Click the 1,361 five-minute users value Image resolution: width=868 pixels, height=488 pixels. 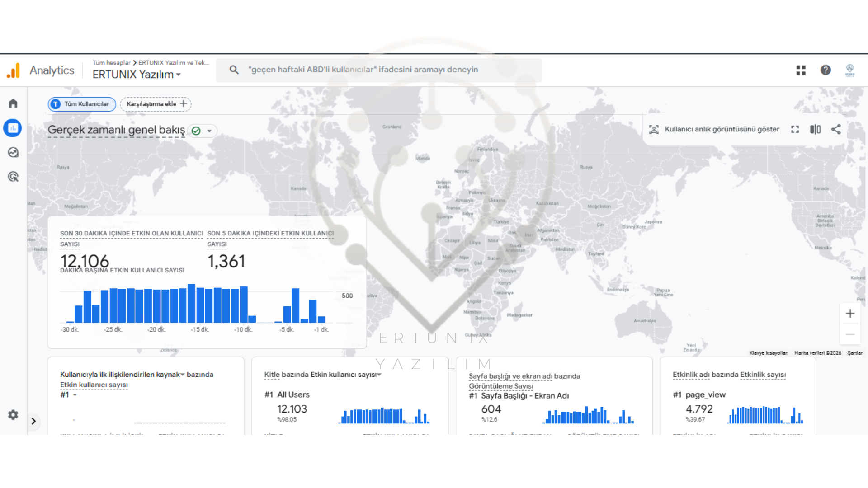click(226, 261)
